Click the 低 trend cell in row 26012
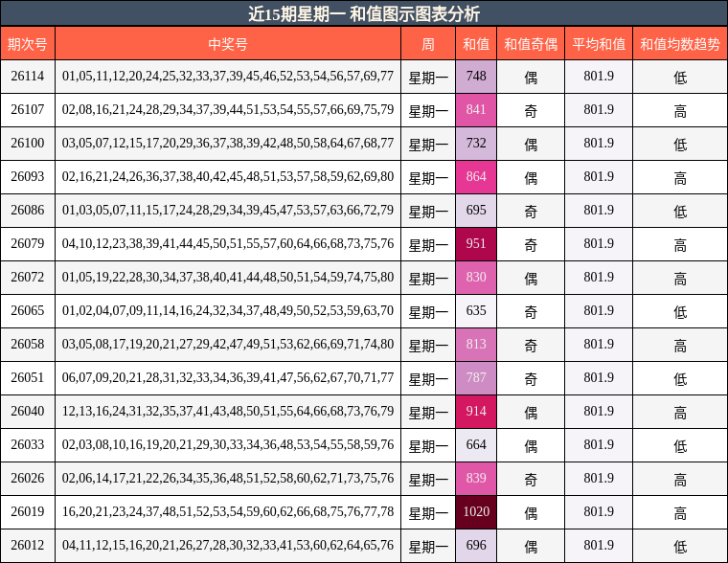The height and width of the screenshot is (563, 728). (x=680, y=547)
